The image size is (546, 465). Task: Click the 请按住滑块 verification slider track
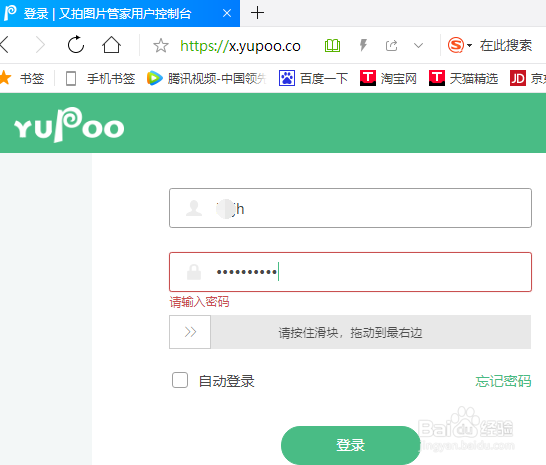point(350,332)
